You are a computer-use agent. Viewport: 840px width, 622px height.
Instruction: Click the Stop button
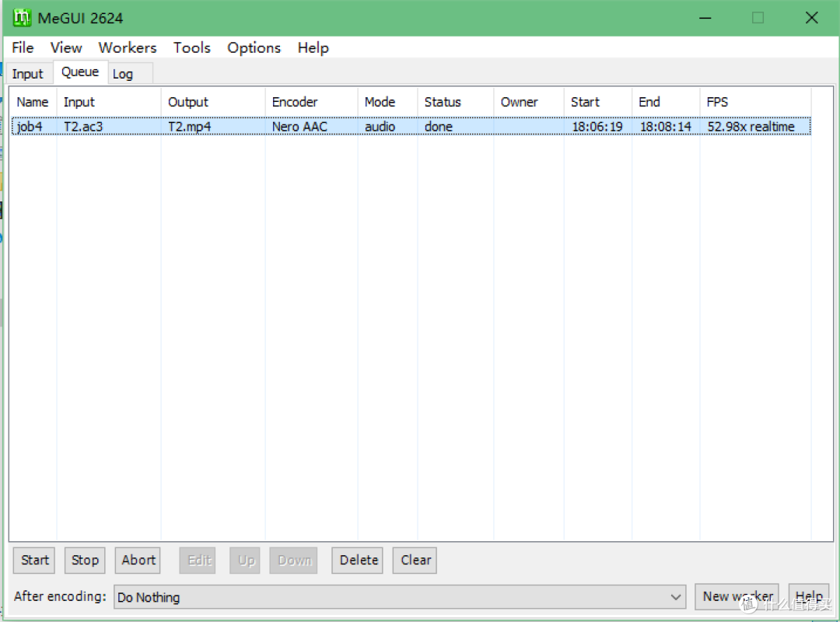(86, 561)
